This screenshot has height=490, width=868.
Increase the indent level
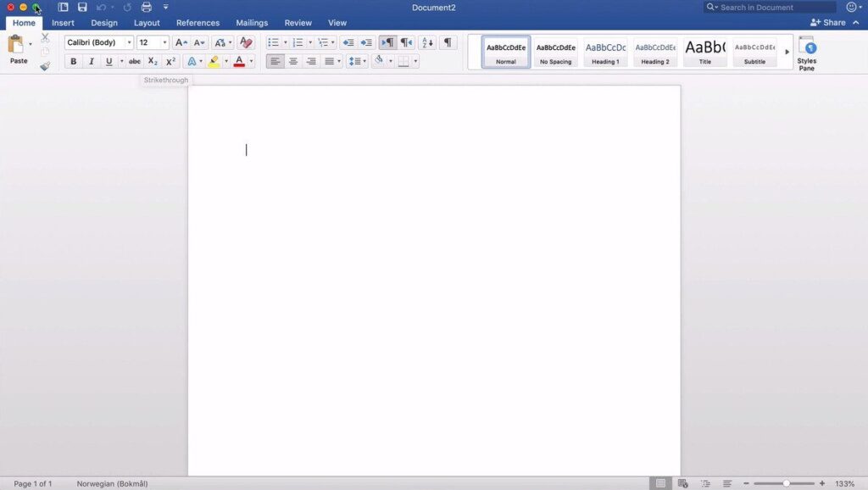pos(364,42)
